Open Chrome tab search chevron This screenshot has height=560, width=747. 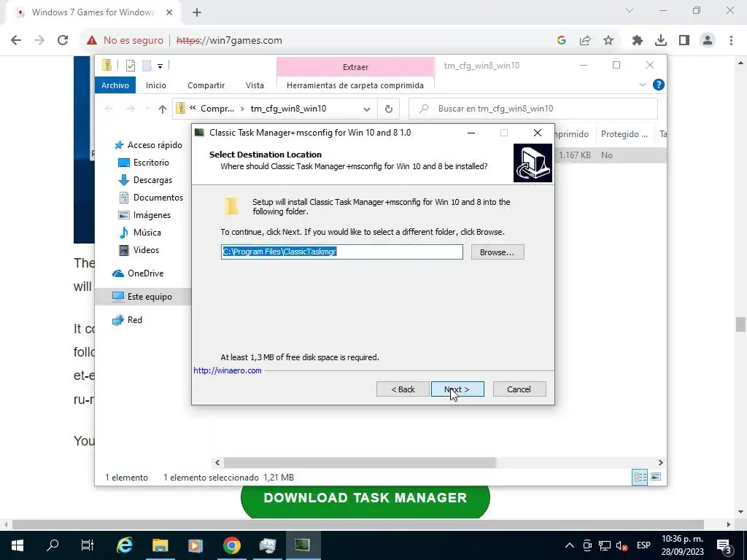click(629, 10)
